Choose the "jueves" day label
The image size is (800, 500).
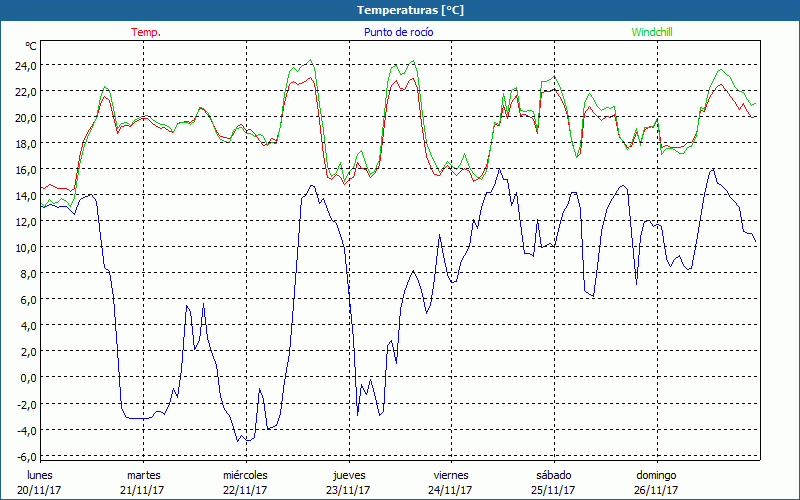tap(348, 475)
